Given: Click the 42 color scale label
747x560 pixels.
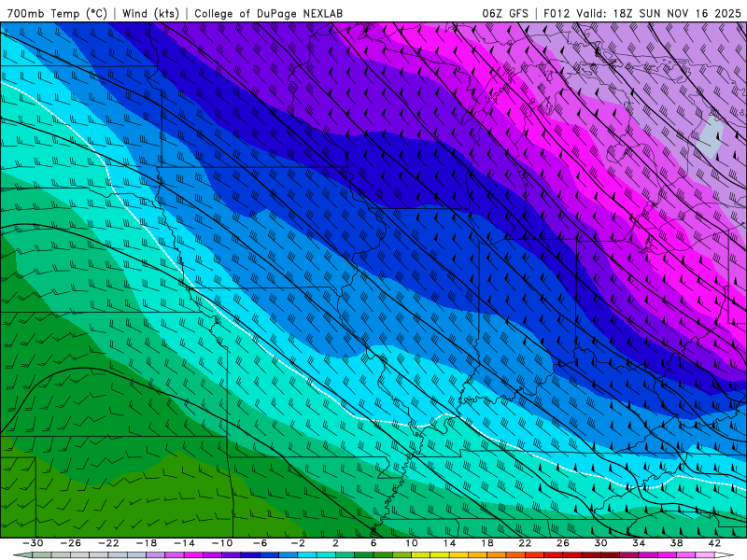Looking at the screenshot, I should tap(714, 543).
